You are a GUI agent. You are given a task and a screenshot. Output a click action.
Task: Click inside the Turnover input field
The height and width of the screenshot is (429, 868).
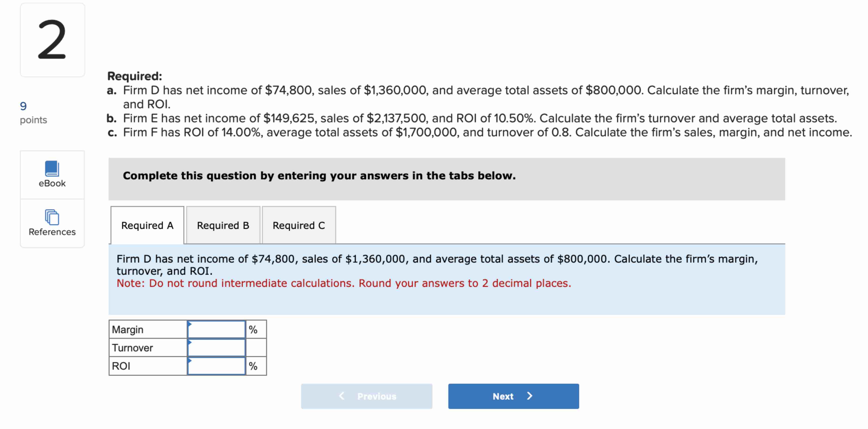pyautogui.click(x=217, y=347)
